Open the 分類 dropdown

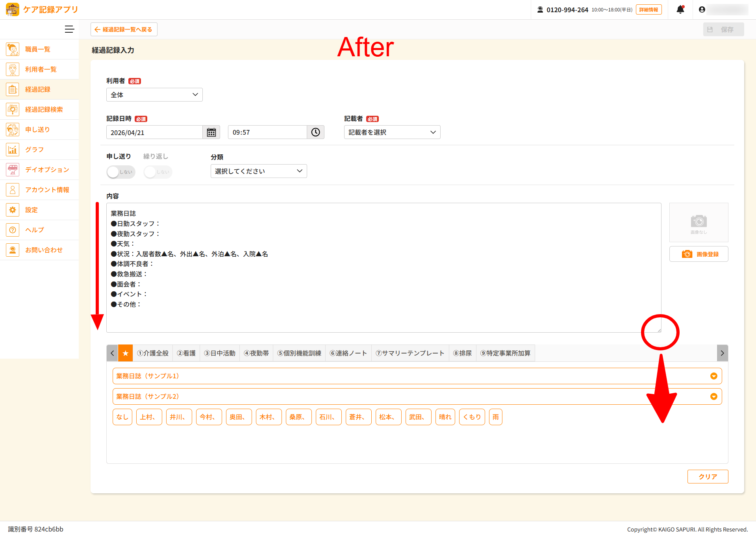tap(259, 171)
